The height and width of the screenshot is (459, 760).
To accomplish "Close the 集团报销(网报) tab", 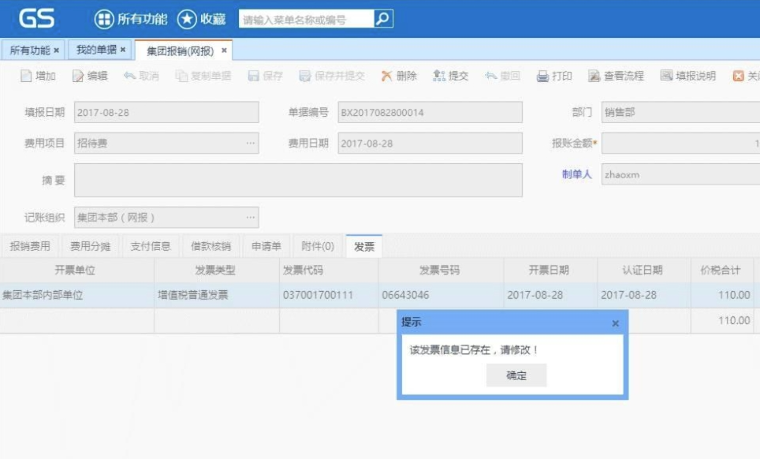I will (224, 50).
